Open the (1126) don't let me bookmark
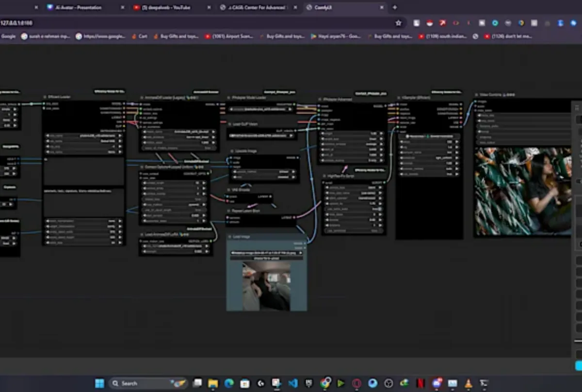Image resolution: width=582 pixels, height=392 pixels. [507, 36]
